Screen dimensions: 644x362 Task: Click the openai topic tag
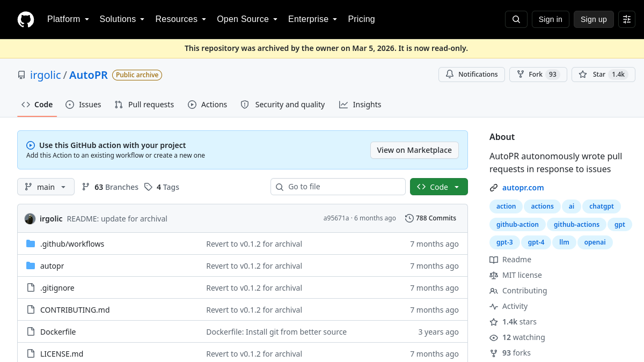595,242
